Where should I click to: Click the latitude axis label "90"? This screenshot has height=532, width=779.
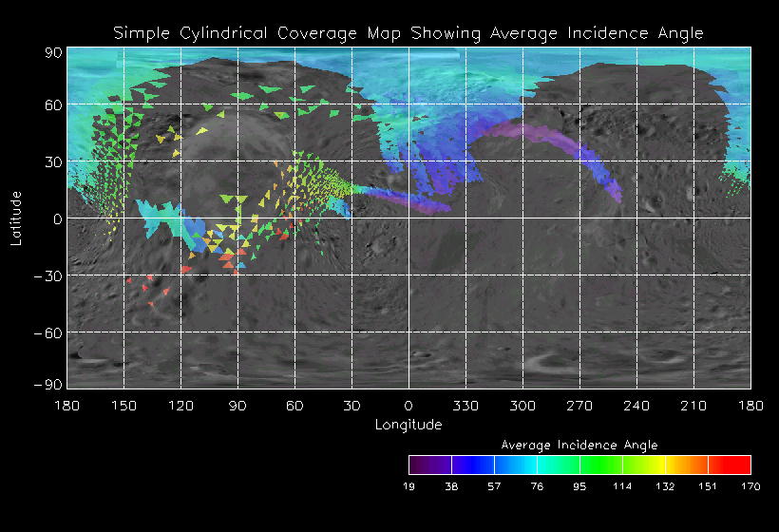tap(53, 52)
